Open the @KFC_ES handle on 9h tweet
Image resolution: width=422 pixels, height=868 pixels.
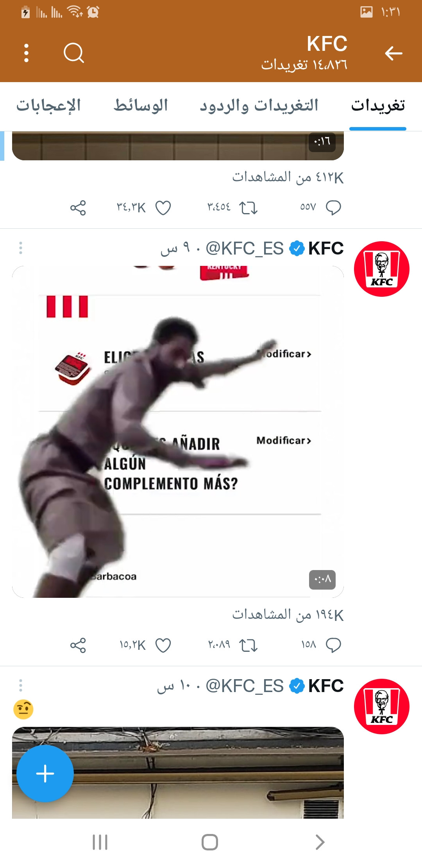pyautogui.click(x=245, y=248)
